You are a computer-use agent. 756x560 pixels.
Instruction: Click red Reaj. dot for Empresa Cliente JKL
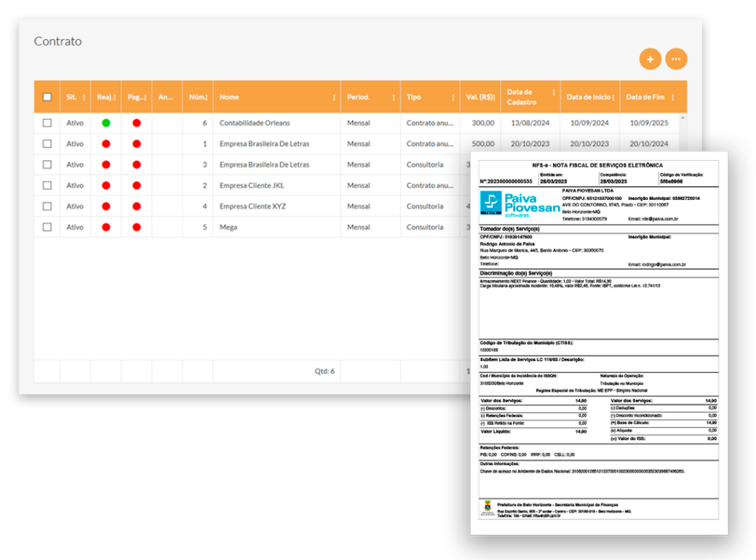click(106, 185)
